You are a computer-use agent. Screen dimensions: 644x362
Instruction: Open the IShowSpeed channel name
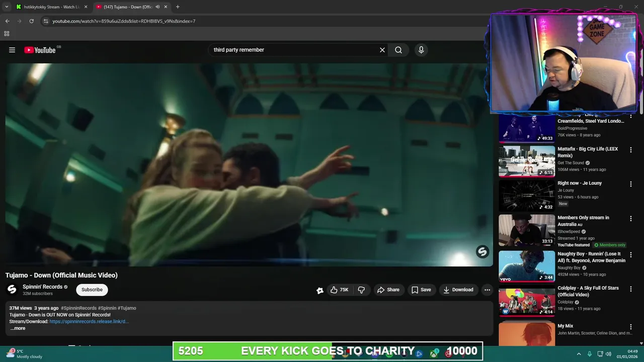coord(569,232)
